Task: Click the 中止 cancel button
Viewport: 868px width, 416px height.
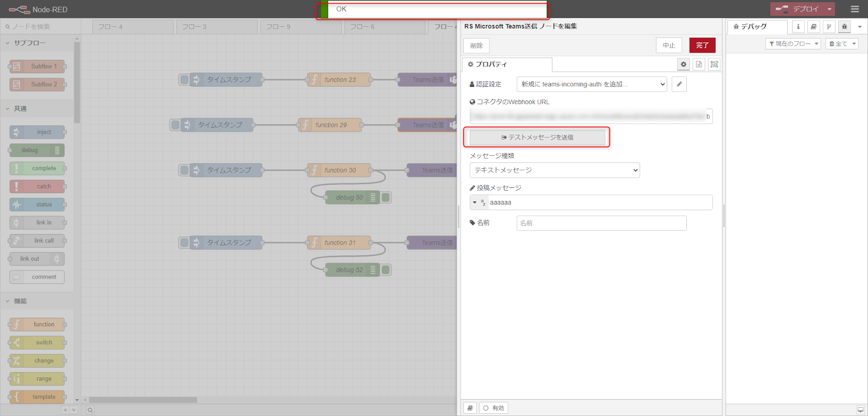Action: tap(669, 46)
